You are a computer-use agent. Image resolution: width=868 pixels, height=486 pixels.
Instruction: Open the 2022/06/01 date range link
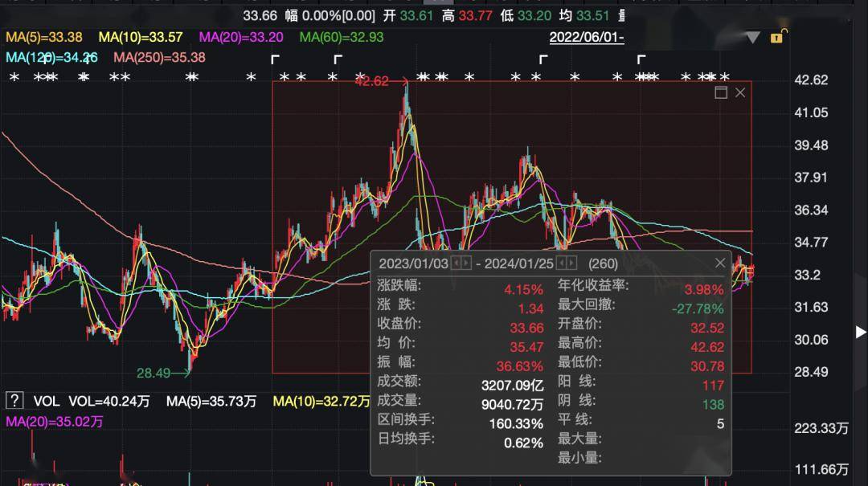pos(586,37)
